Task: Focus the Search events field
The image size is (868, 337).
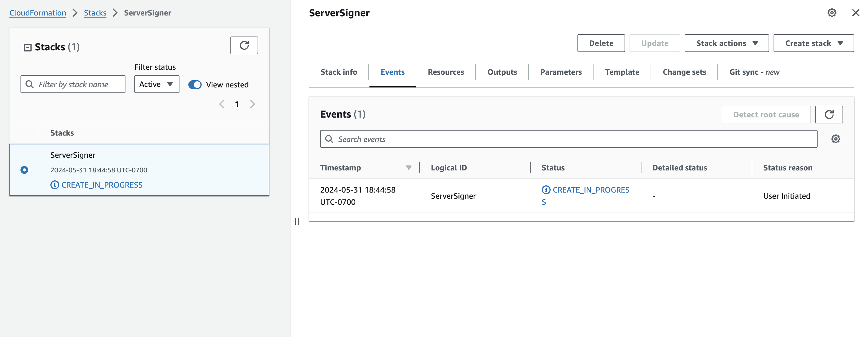Action: pos(568,139)
